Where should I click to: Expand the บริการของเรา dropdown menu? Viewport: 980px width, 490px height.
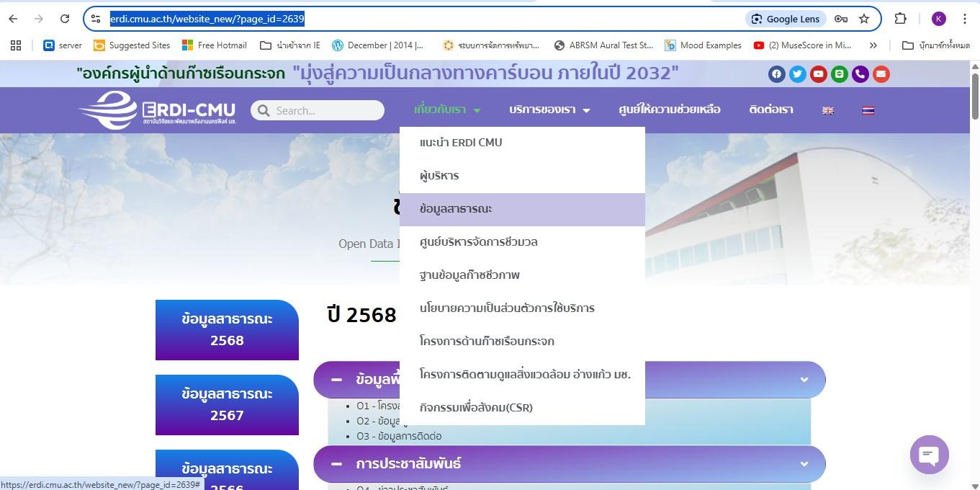click(549, 110)
